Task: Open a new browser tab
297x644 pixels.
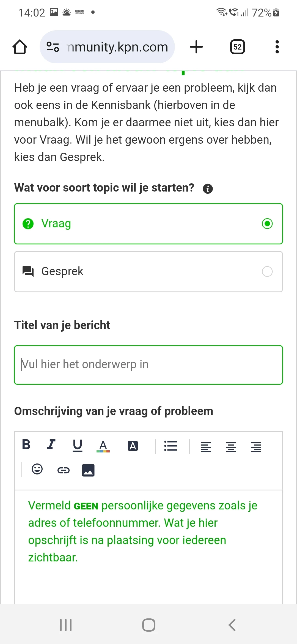Action: pos(196,47)
